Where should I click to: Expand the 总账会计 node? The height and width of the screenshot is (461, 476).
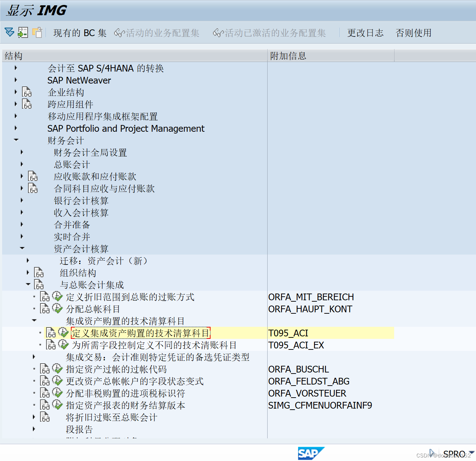[22, 164]
